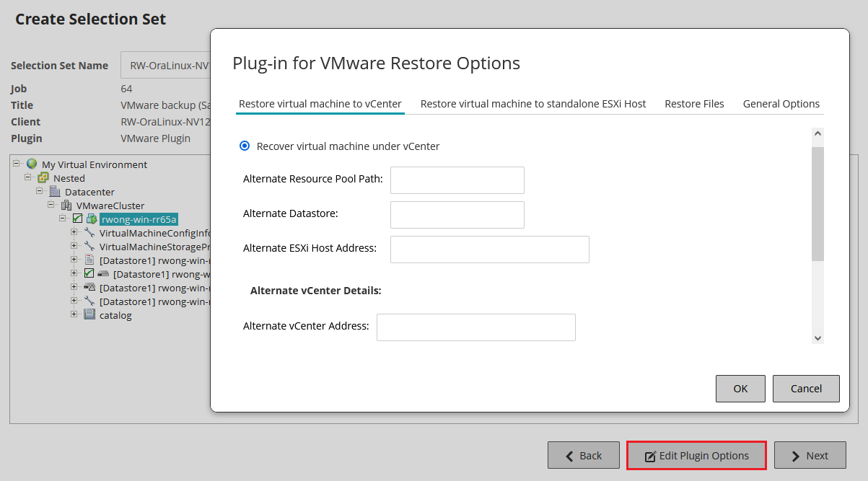Screen dimensions: 868x481
Task: Click the catalog notebook icon
Action: [89, 314]
